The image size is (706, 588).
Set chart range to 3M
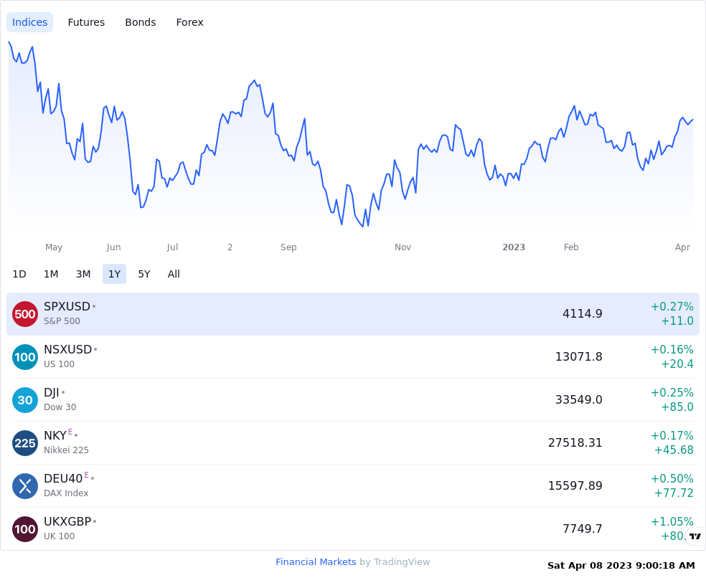83,274
